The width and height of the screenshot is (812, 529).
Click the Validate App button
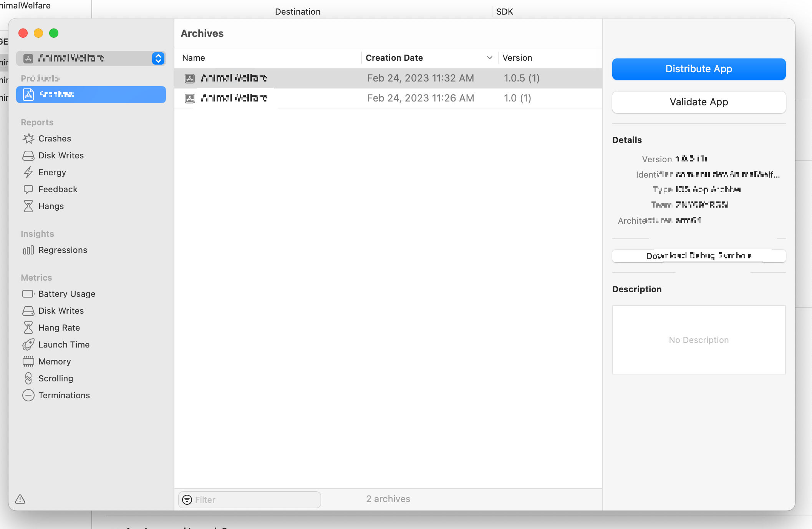pyautogui.click(x=698, y=102)
